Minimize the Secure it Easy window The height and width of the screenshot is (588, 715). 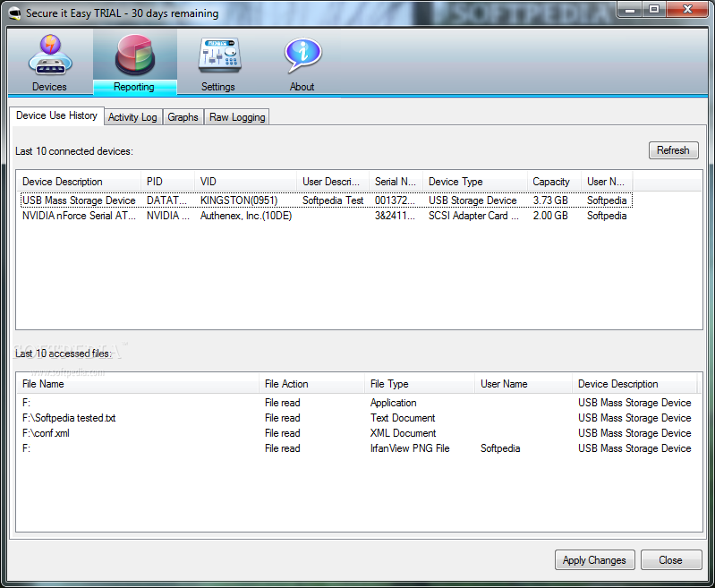pos(630,10)
